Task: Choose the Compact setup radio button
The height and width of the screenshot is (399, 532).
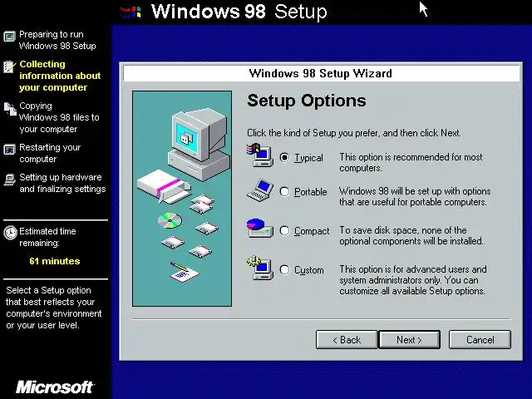Action: pos(284,231)
